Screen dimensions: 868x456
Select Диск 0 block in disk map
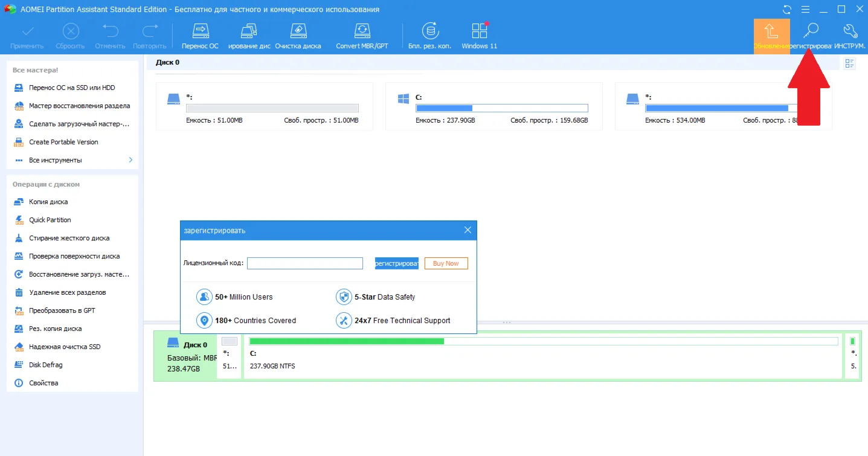click(185, 356)
